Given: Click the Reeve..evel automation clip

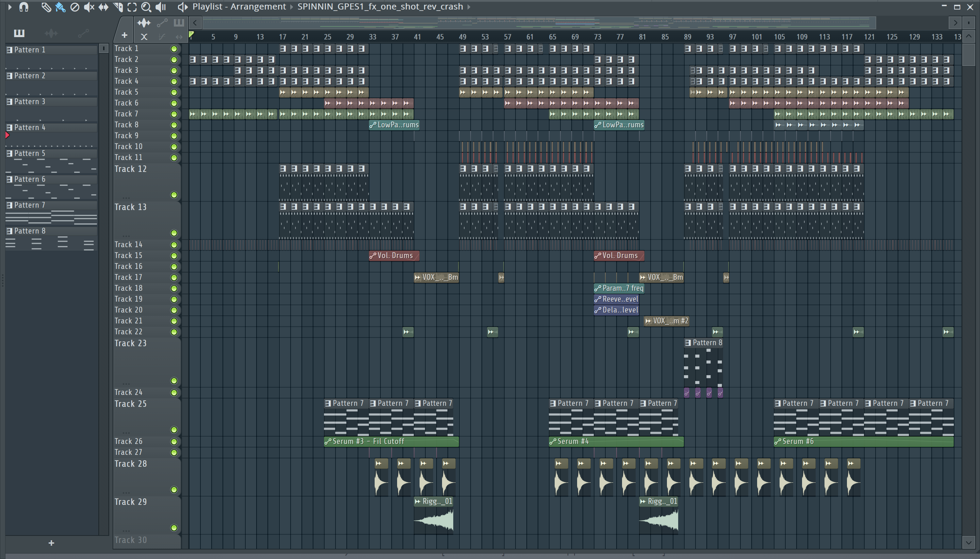Looking at the screenshot, I should 616,299.
